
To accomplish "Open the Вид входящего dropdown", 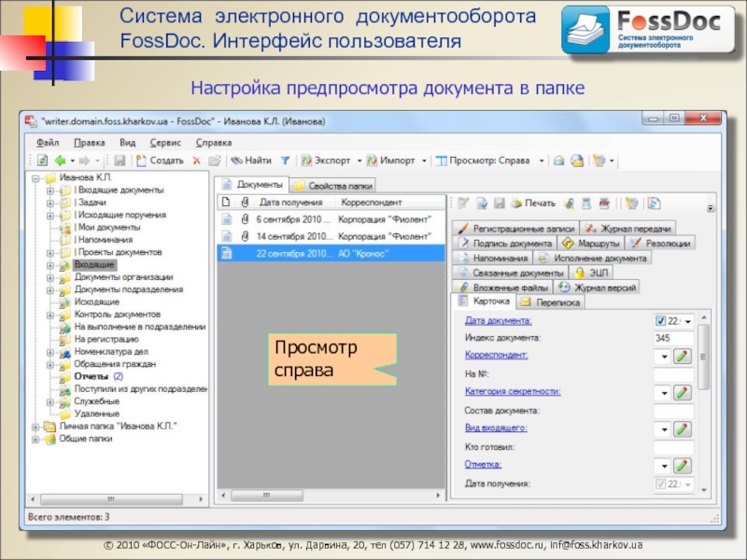I will pos(664,429).
